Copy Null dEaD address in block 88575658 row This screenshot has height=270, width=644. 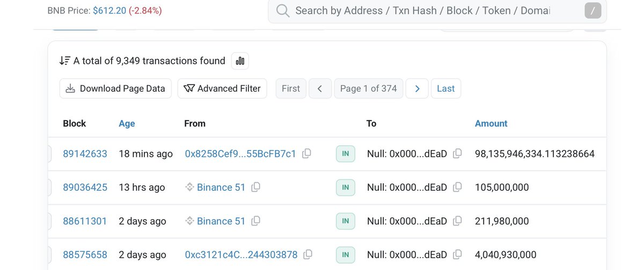pyautogui.click(x=457, y=254)
